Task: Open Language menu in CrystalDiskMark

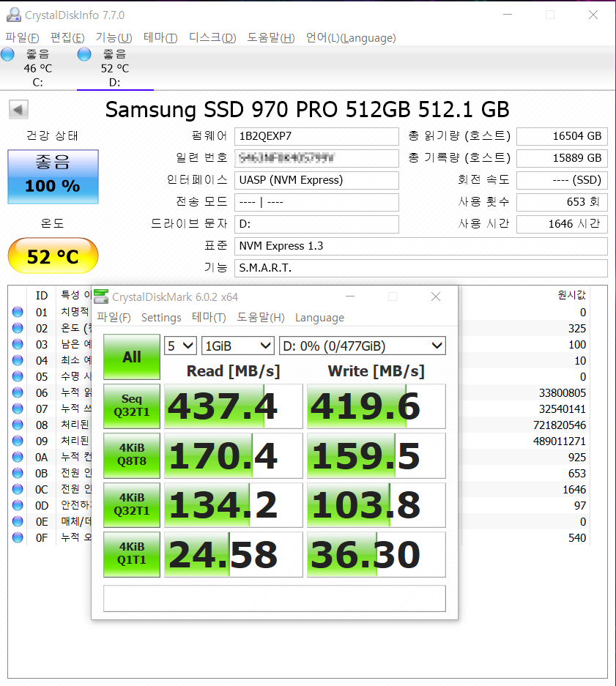Action: pyautogui.click(x=319, y=317)
